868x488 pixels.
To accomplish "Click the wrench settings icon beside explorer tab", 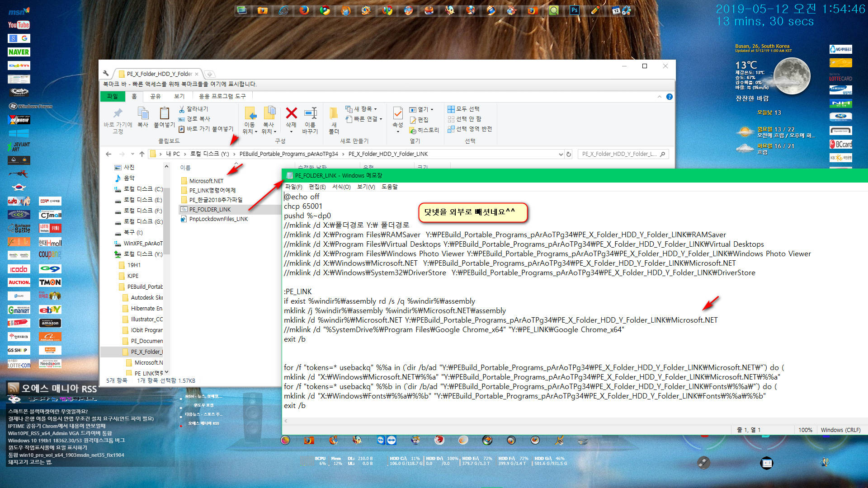I will pyautogui.click(x=106, y=73).
